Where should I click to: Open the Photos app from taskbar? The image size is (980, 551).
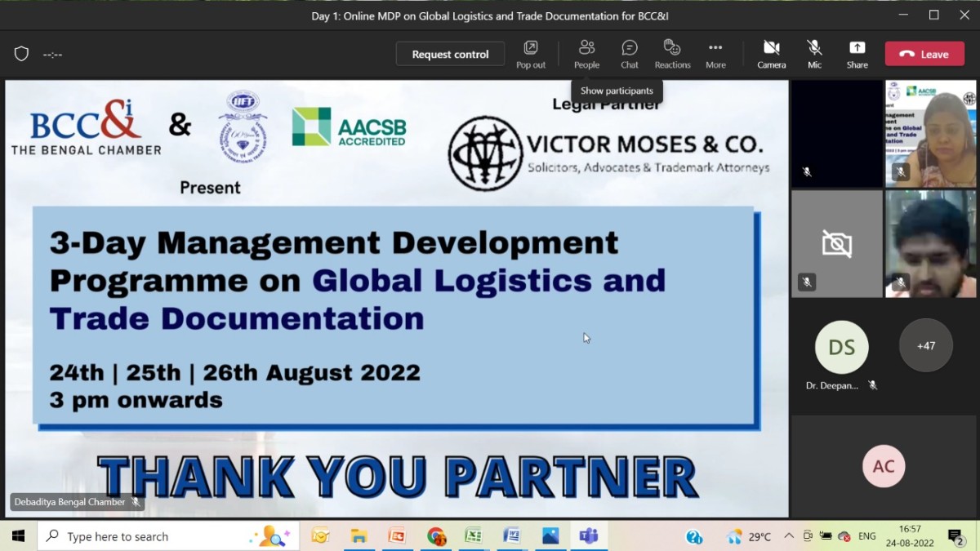tap(550, 536)
